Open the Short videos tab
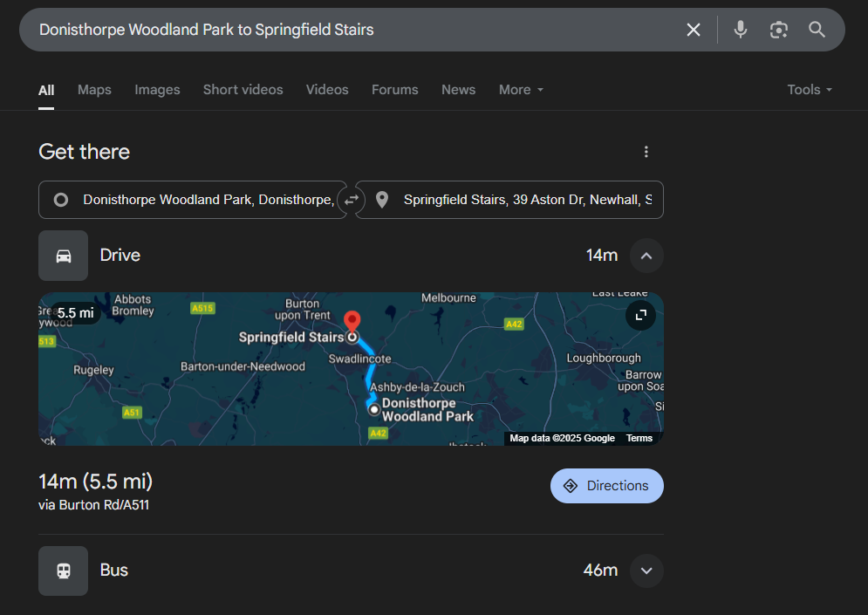 [x=243, y=90]
